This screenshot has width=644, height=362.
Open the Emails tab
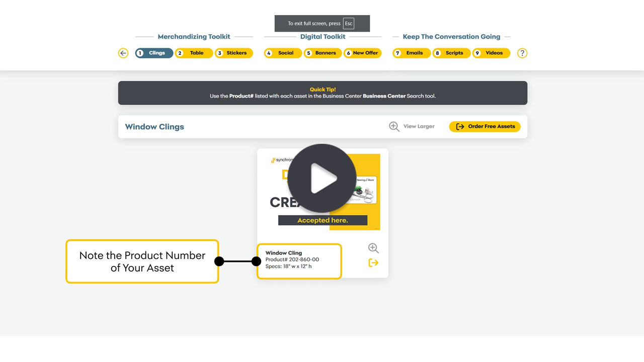(x=412, y=53)
